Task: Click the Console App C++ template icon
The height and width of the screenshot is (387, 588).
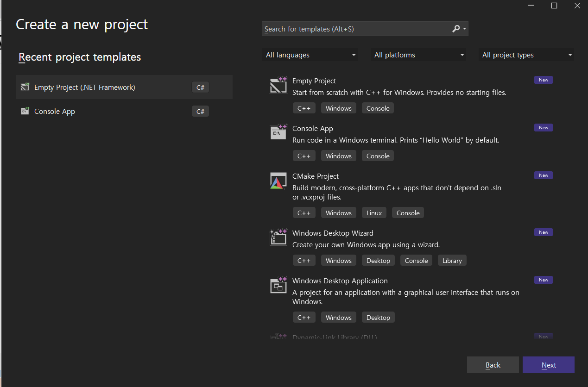Action: [279, 133]
